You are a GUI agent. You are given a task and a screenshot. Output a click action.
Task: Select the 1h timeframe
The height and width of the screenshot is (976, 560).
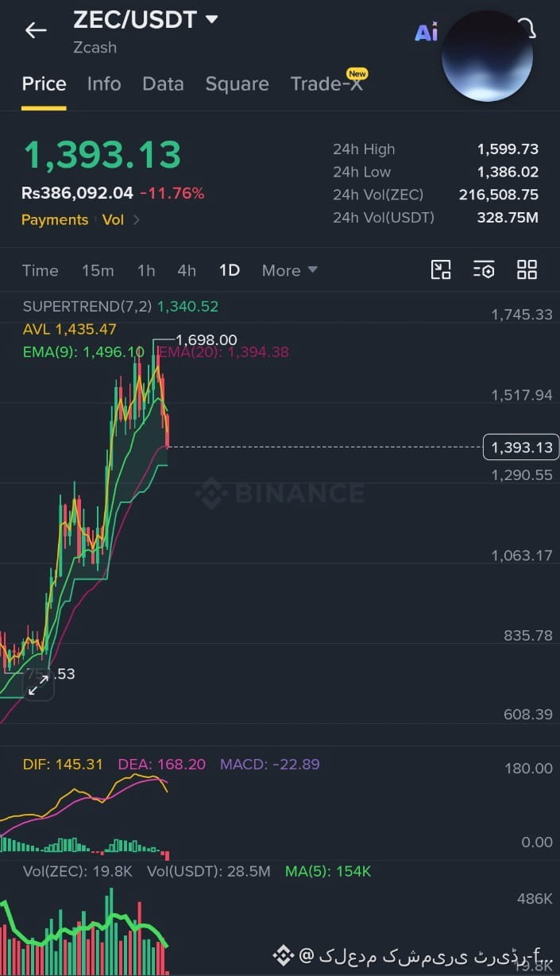pyautogui.click(x=146, y=270)
